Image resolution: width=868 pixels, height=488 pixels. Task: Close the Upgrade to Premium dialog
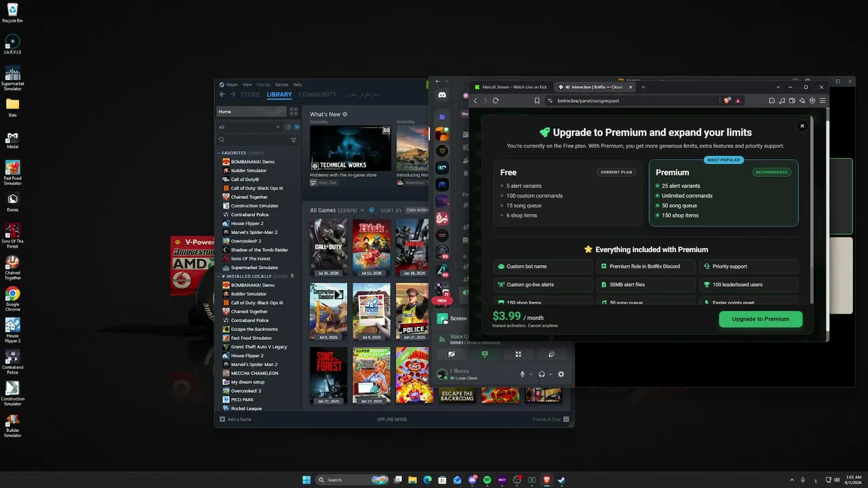pos(802,125)
